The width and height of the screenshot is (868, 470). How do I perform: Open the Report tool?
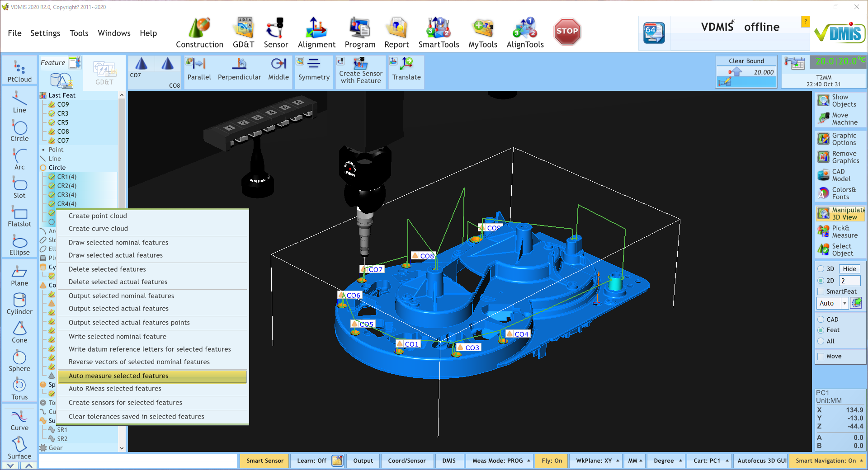(x=396, y=33)
